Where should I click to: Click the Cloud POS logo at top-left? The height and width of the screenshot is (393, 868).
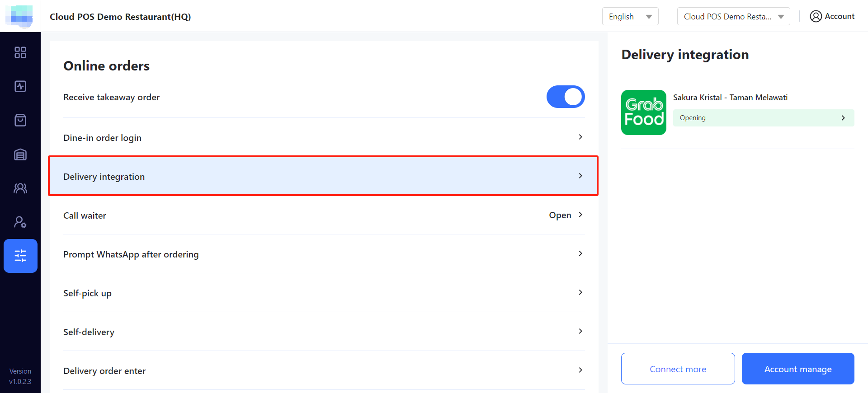19,16
